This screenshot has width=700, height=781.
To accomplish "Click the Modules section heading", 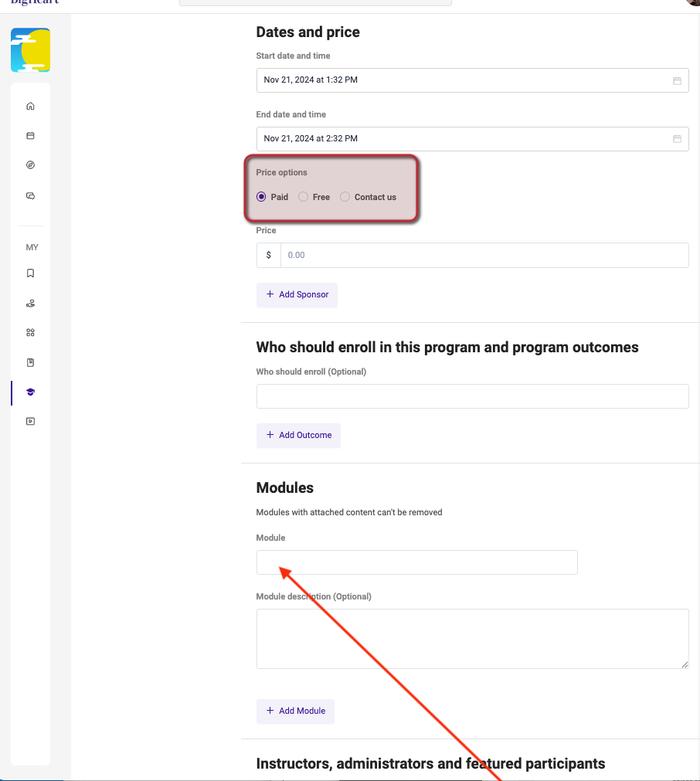I will click(285, 487).
